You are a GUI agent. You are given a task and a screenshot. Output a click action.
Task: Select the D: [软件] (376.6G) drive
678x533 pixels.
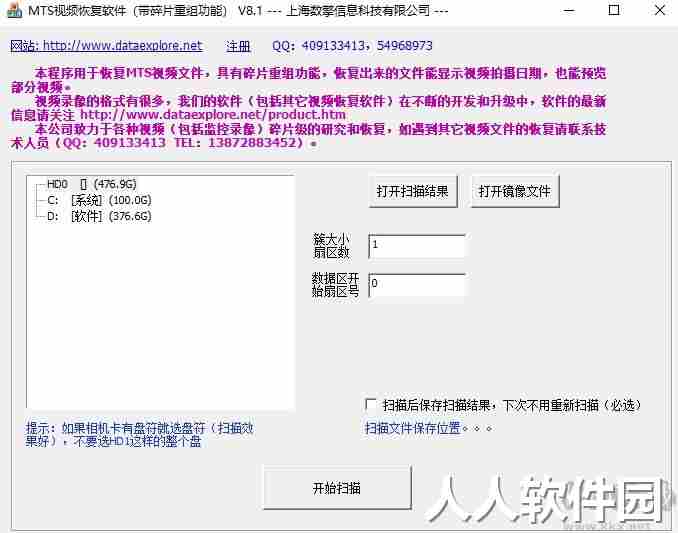pos(99,216)
